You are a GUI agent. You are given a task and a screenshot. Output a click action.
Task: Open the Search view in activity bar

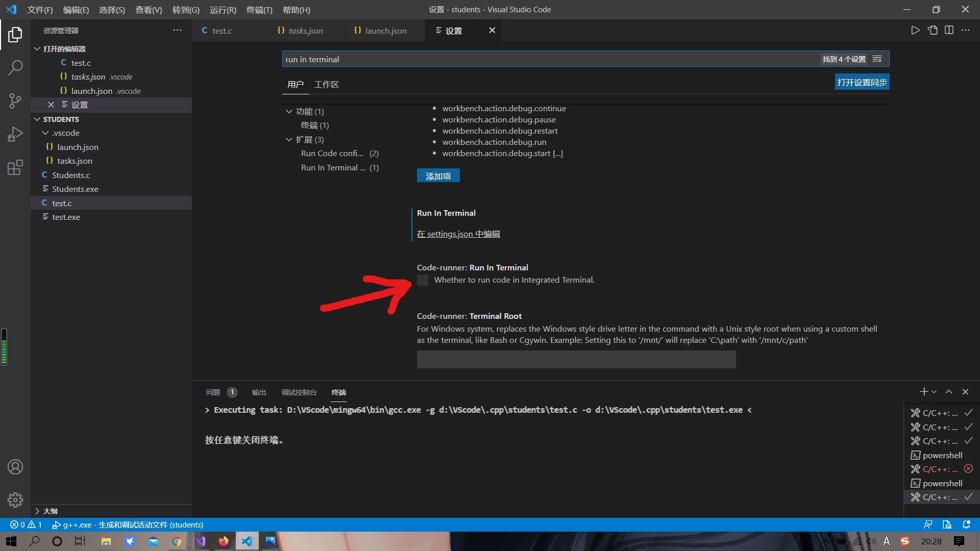[x=15, y=67]
